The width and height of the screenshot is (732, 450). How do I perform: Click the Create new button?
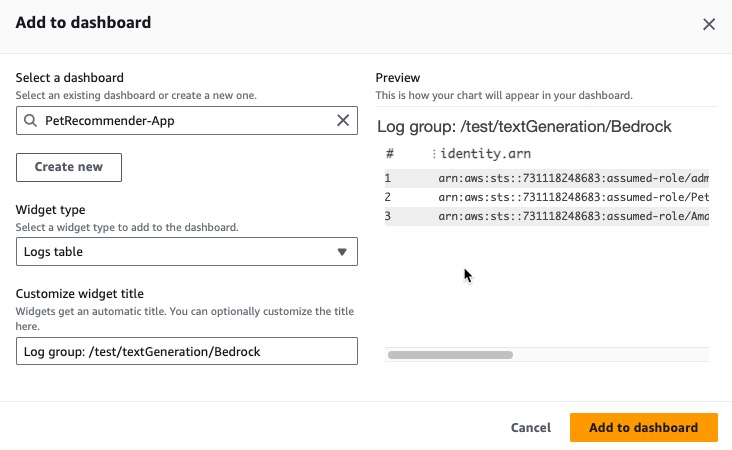pos(69,167)
